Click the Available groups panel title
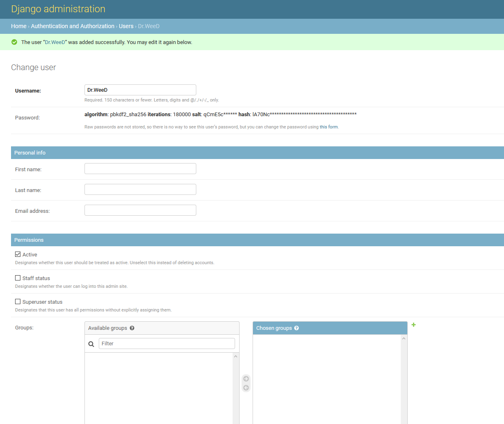This screenshot has height=424, width=504. point(108,328)
